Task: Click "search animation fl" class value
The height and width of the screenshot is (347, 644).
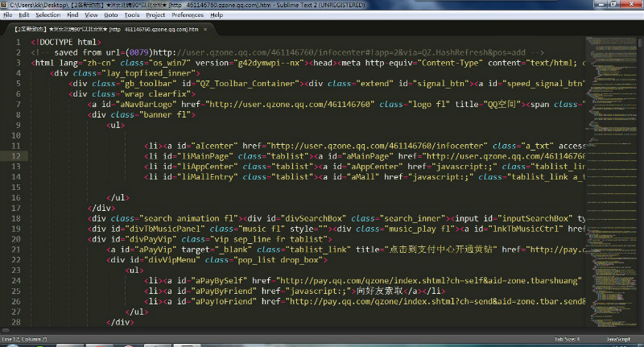Action: pos(188,218)
